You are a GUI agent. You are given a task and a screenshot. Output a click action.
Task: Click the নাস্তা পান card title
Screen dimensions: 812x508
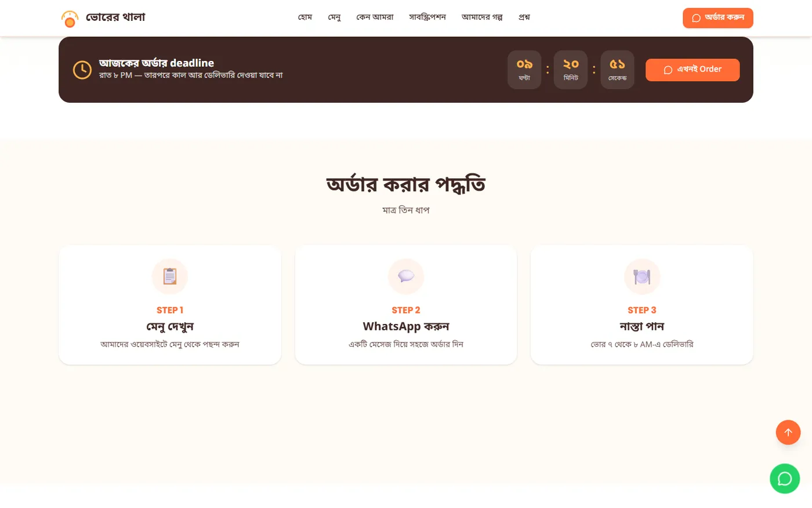[x=642, y=326]
